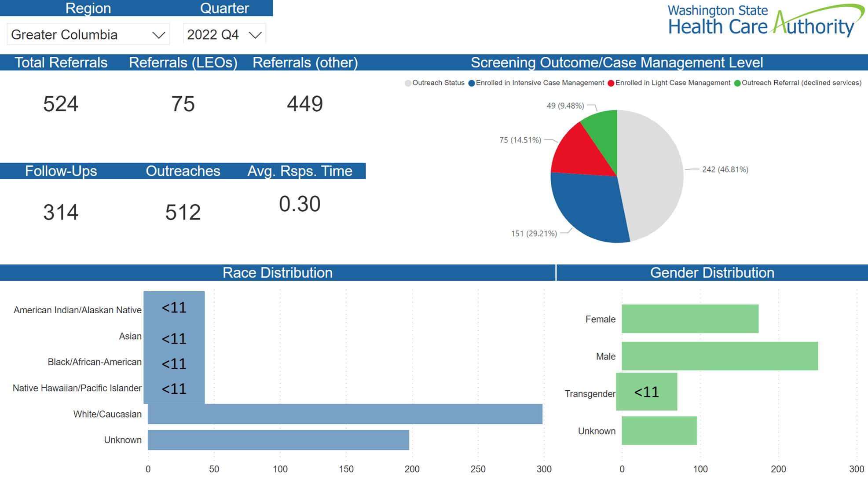Click the Unknown bar in Race Distribution
This screenshot has height=495, width=868.
coord(278,440)
